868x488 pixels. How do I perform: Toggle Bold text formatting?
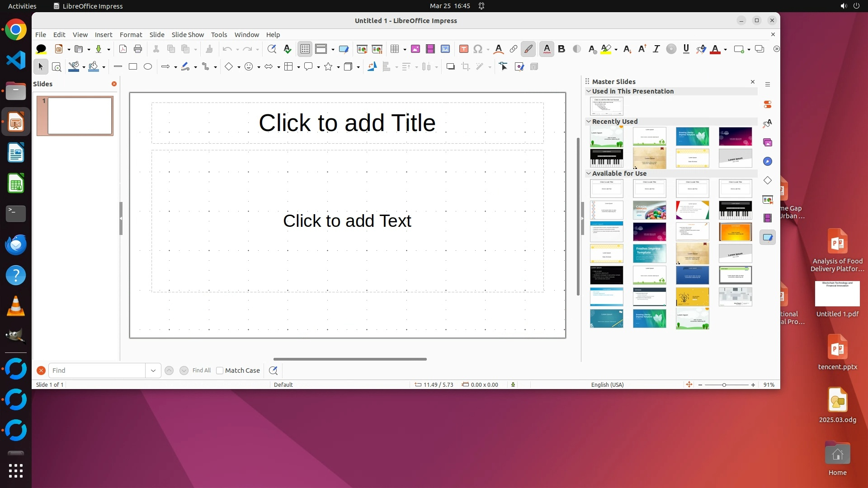(x=561, y=49)
